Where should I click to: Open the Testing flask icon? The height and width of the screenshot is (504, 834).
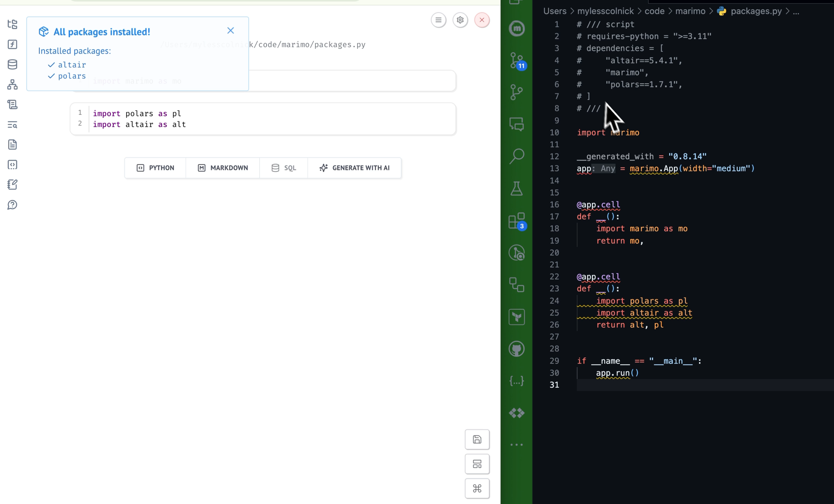pos(516,188)
